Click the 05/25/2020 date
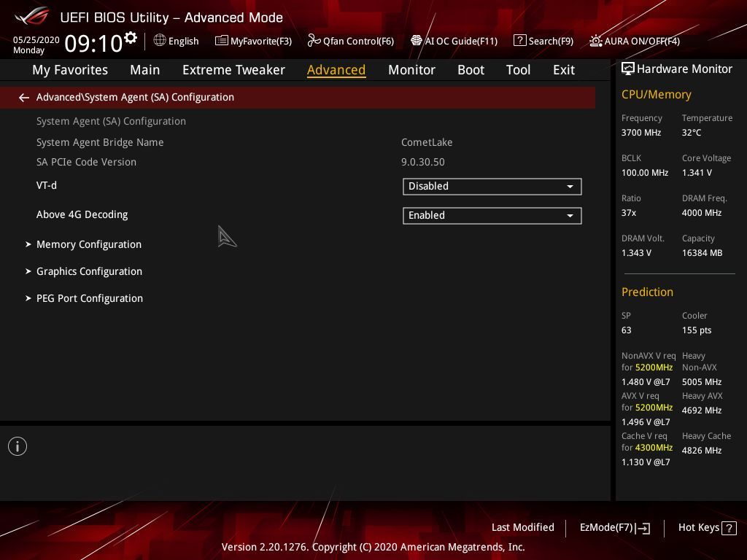The image size is (747, 560). pyautogui.click(x=36, y=40)
